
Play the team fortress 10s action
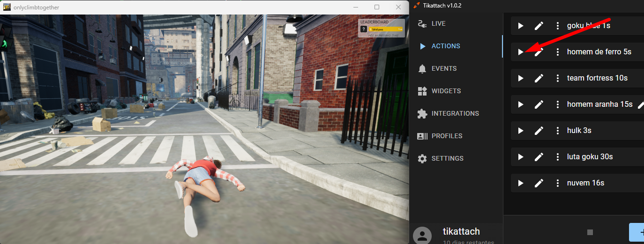(520, 78)
